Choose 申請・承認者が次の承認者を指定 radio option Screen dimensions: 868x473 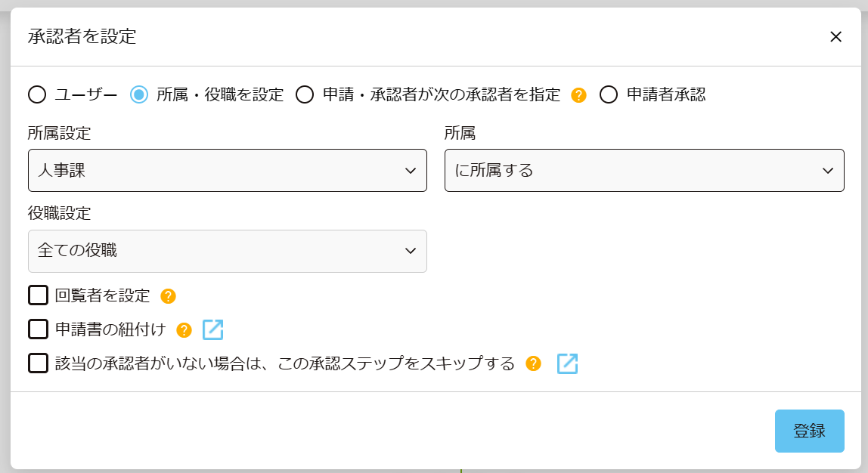tap(305, 95)
